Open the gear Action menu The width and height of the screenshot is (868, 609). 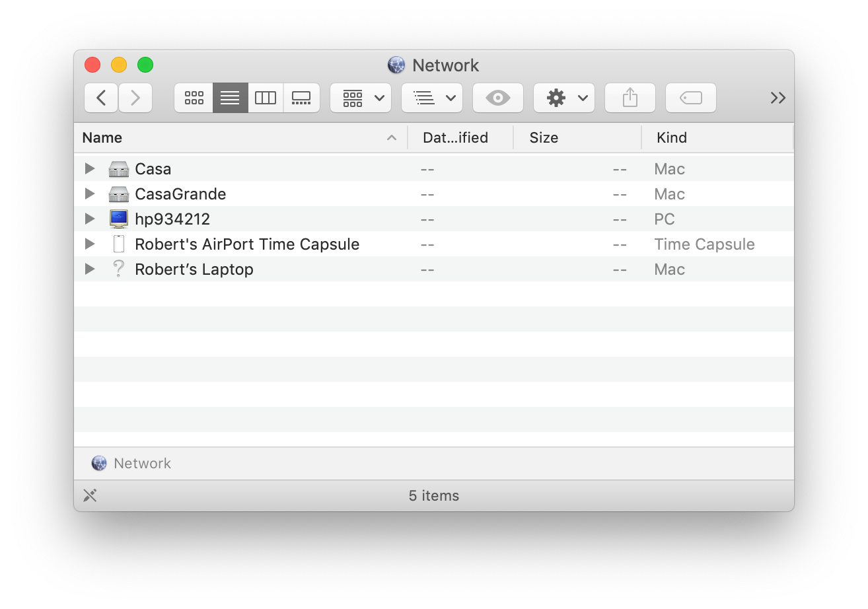coord(564,98)
